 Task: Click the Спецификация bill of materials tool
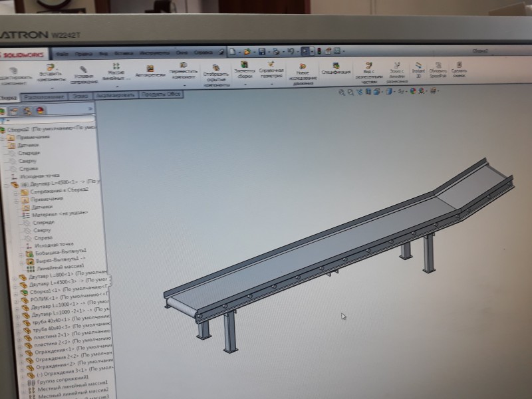[336, 68]
